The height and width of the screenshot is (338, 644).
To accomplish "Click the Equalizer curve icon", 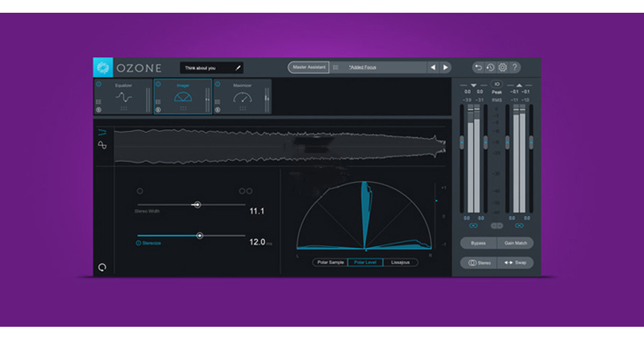I will (x=124, y=97).
